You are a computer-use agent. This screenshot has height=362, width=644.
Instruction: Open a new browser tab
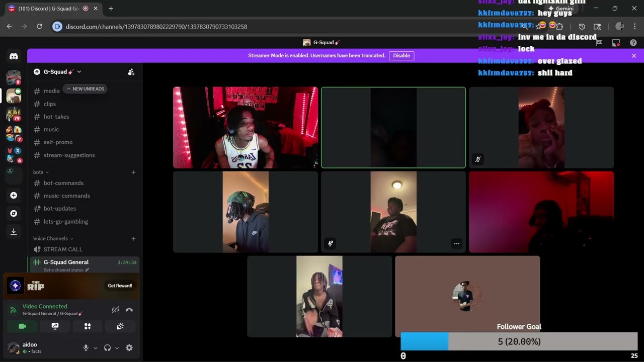pos(111,9)
